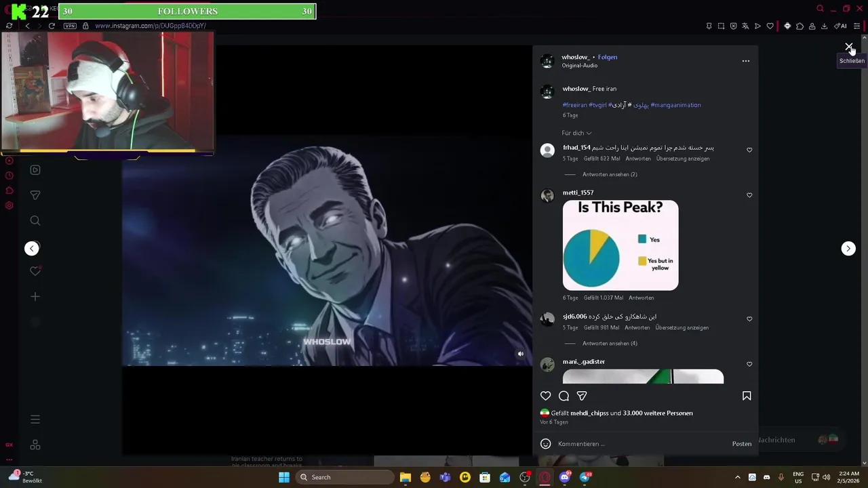Open metti_1557 profile name
The width and height of the screenshot is (868, 488).
tap(578, 192)
